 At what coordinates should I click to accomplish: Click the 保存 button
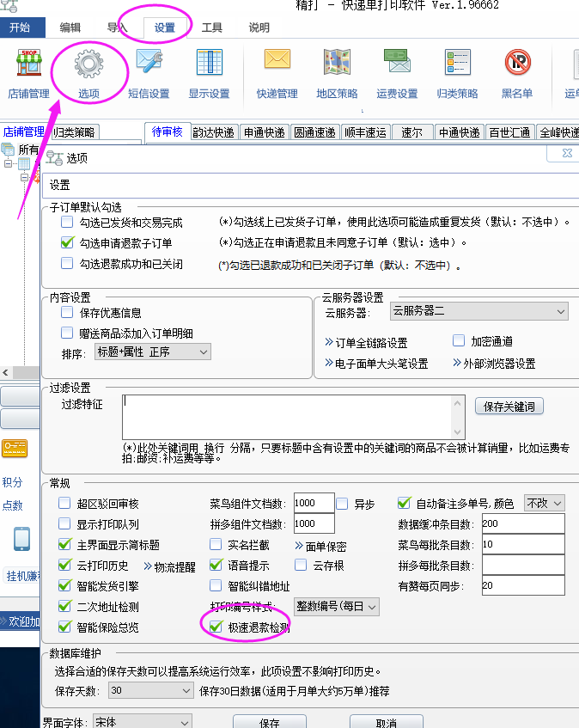[270, 721]
